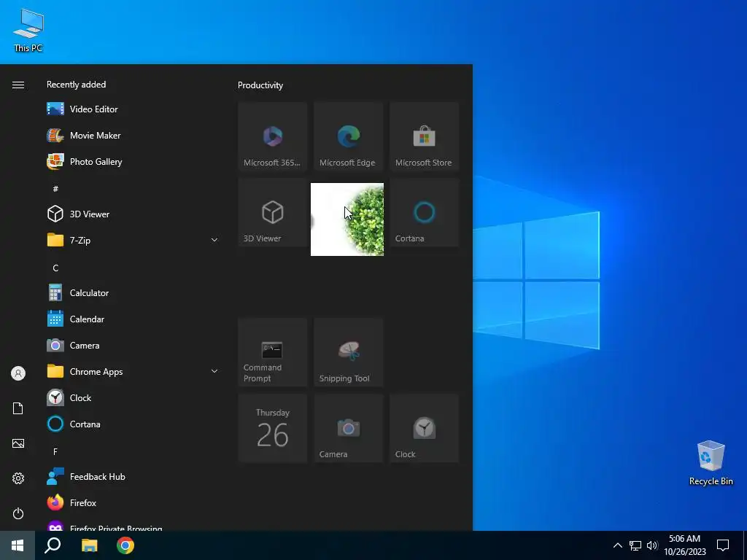Click the Productivity group header

point(260,85)
